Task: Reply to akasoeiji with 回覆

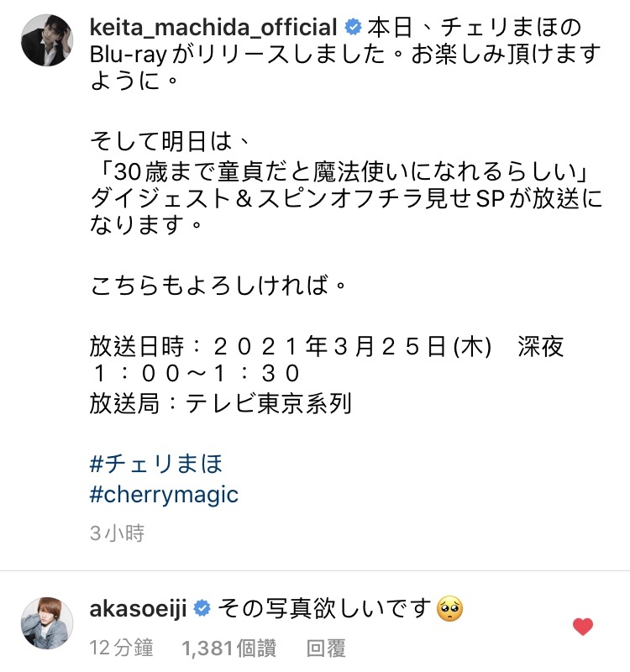Action: [x=326, y=648]
